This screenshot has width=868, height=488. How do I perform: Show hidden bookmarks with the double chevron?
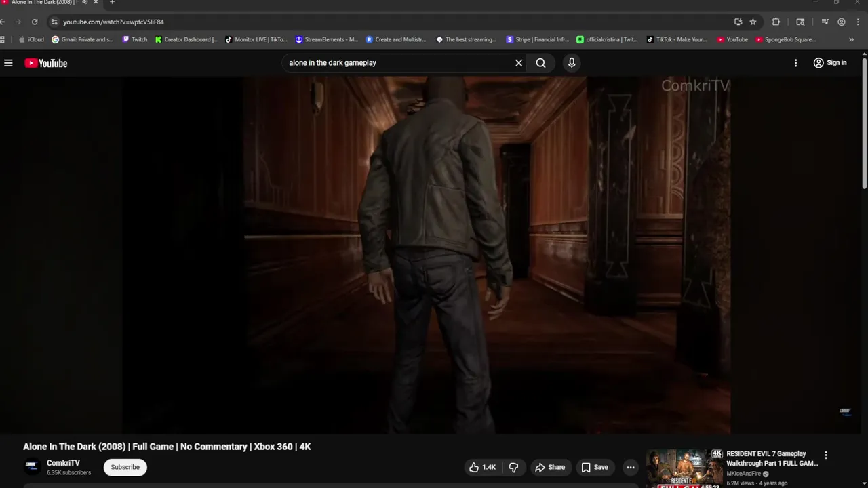(851, 39)
